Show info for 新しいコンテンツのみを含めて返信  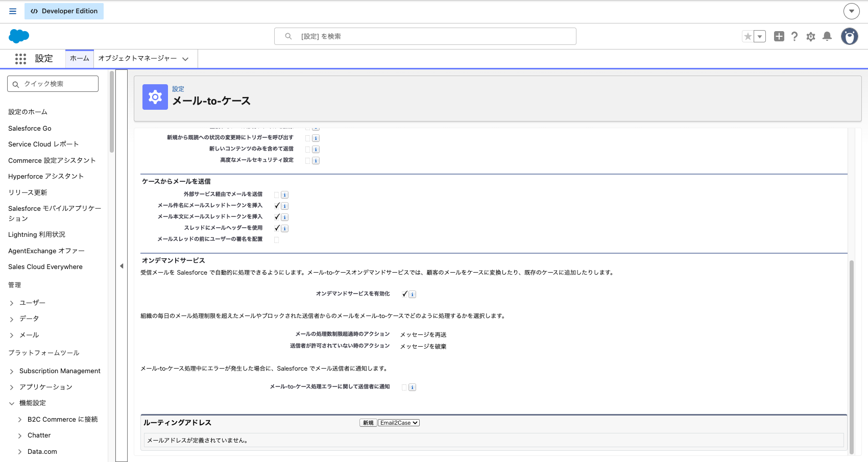tap(316, 150)
